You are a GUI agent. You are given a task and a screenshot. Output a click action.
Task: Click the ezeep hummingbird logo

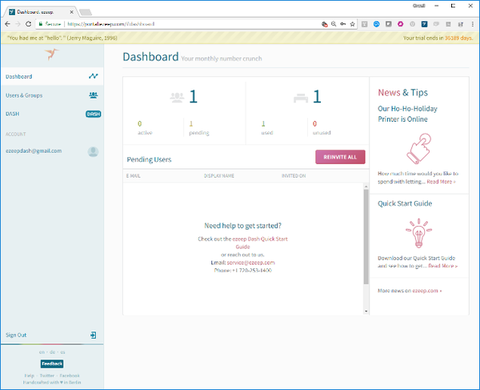[x=52, y=54]
